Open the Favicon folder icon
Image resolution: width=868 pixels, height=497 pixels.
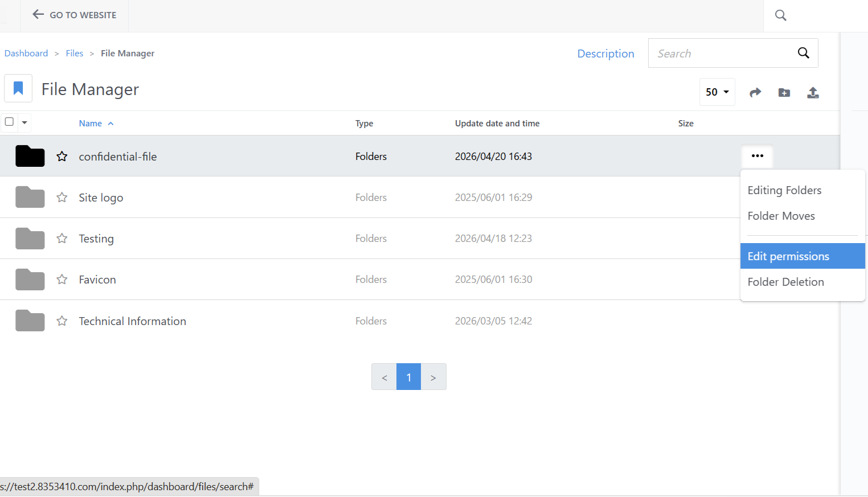coord(30,280)
